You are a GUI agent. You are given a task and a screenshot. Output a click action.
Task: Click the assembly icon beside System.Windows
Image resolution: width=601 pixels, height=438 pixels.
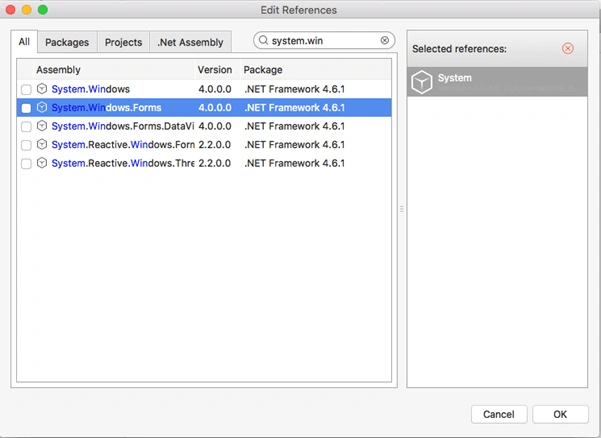(x=42, y=89)
